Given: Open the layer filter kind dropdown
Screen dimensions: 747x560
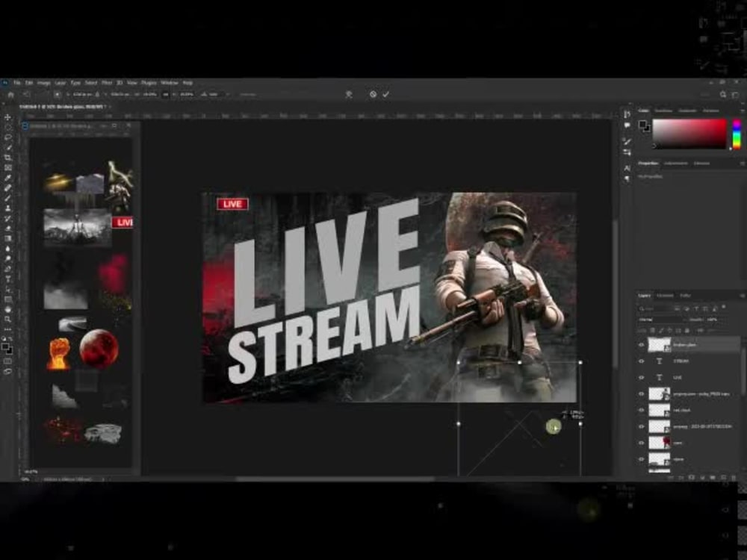Looking at the screenshot, I should 654,308.
